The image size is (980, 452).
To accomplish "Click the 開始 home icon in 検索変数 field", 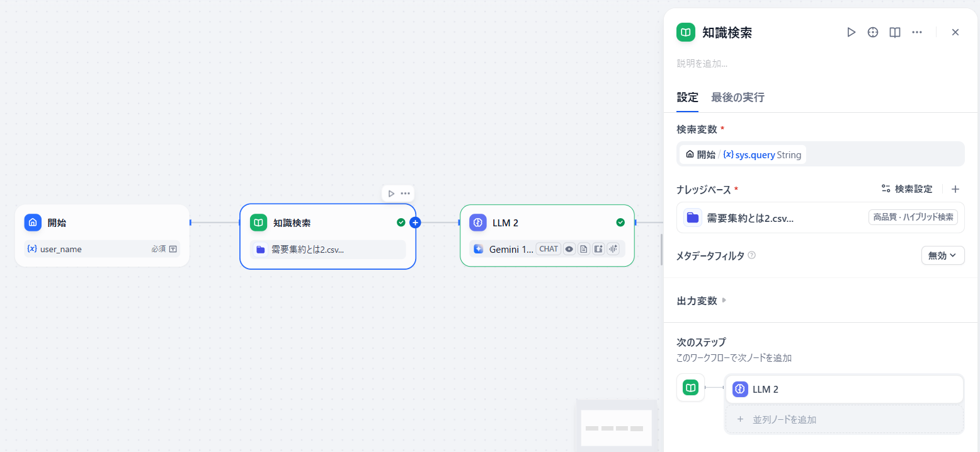I will (x=690, y=154).
